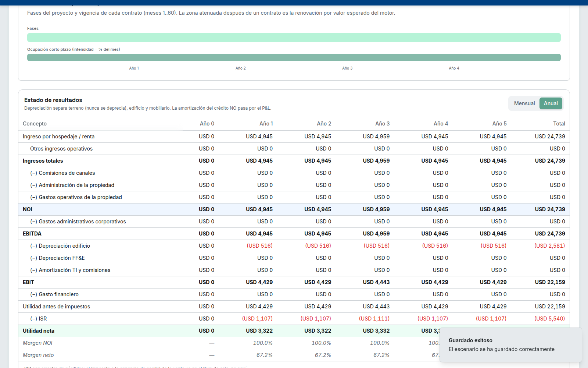Viewport: 588px width, 368px height.
Task: Select the '(–) Gasto financiero' row label
Action: pyautogui.click(x=54, y=294)
